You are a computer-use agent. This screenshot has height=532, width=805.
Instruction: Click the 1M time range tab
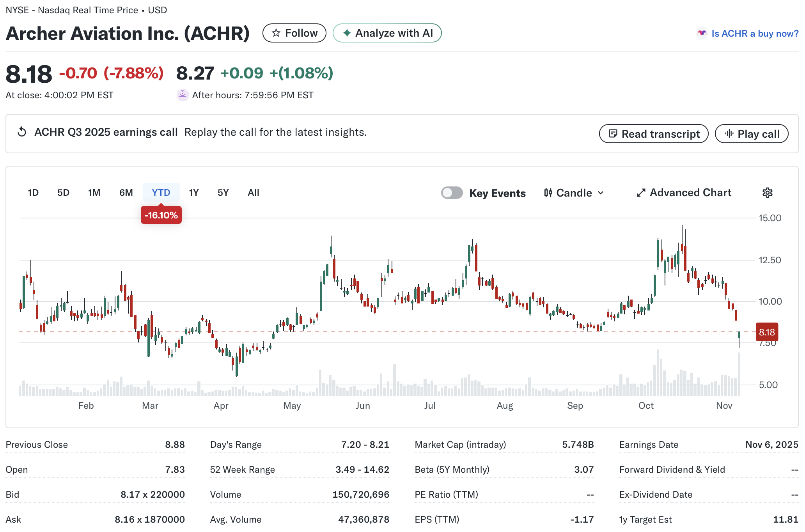click(x=94, y=193)
